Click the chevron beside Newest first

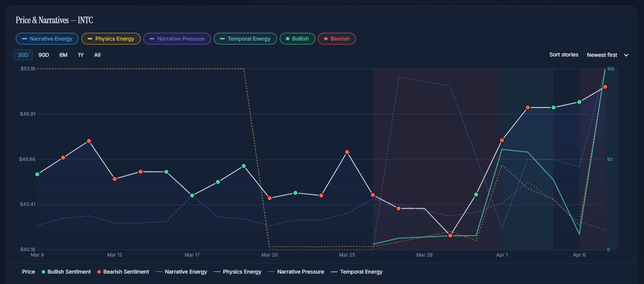pyautogui.click(x=626, y=55)
